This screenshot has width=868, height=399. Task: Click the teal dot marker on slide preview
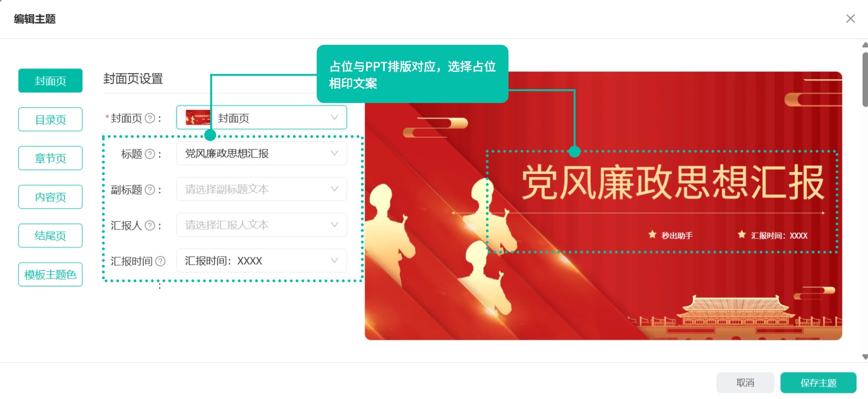pyautogui.click(x=574, y=151)
